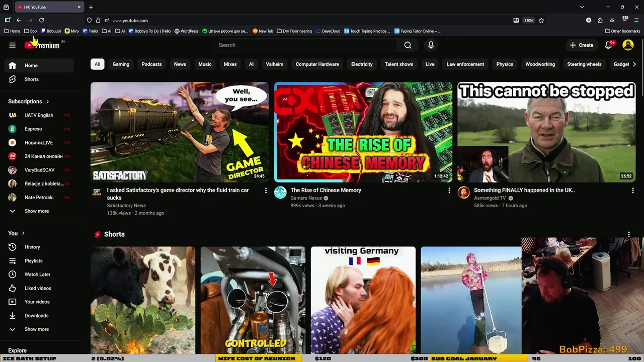Open the list all tabs dropdown
The width and height of the screenshot is (644, 362).
pos(582,7)
